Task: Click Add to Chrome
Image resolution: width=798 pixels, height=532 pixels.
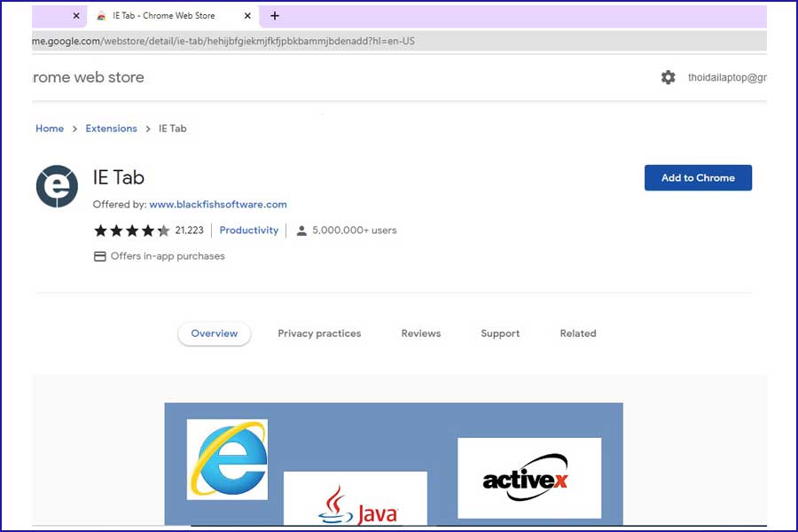Action: pos(698,177)
